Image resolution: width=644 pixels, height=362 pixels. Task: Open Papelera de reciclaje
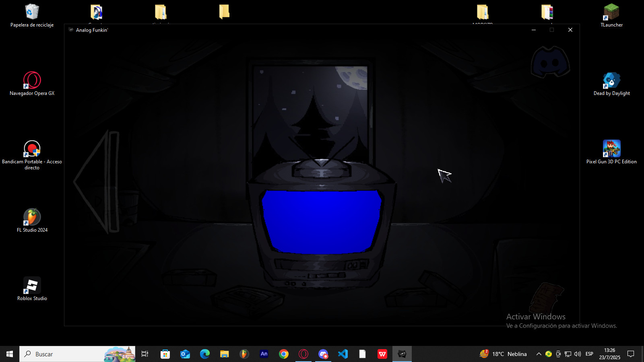click(x=32, y=12)
